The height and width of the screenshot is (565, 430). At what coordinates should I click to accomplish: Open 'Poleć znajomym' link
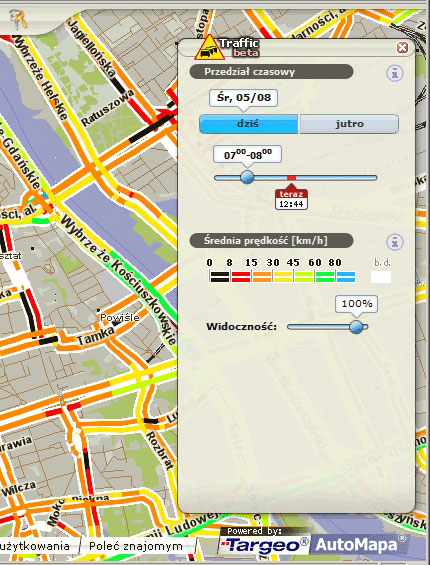pos(136,546)
